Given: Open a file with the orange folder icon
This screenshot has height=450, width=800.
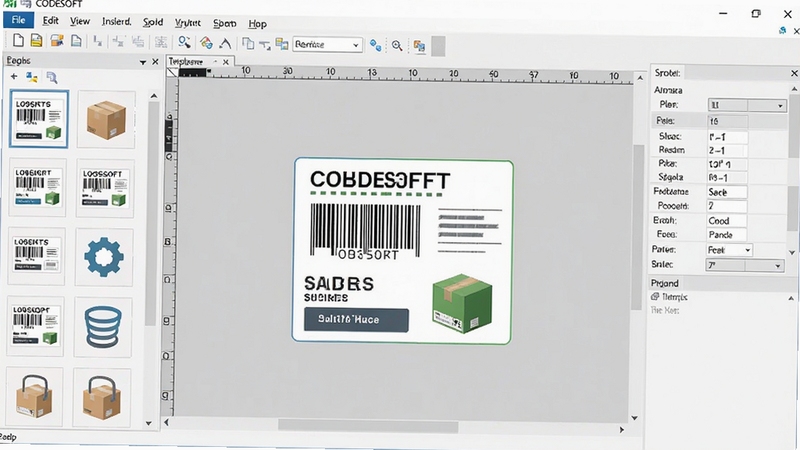Looking at the screenshot, I should click(57, 41).
